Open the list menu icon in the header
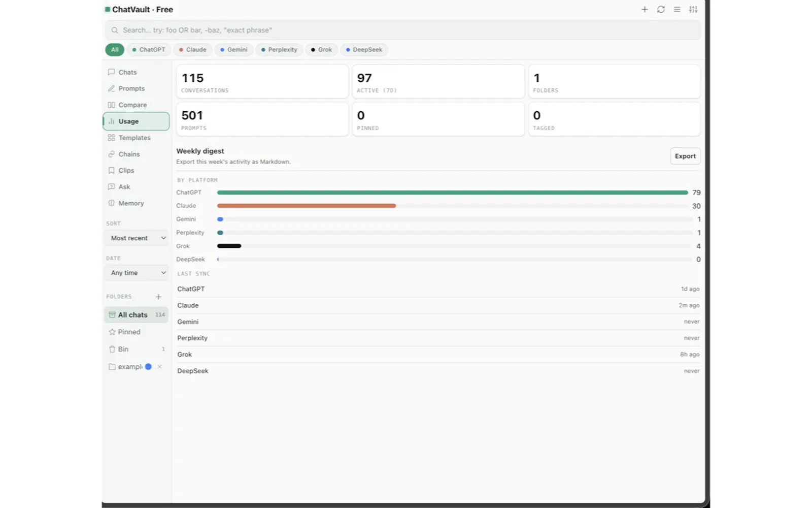812x508 pixels. point(677,10)
